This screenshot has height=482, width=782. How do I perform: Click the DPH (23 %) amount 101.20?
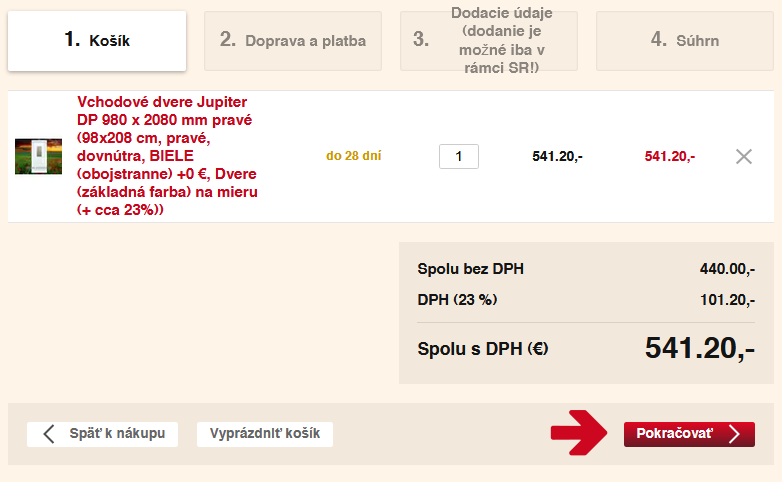(x=727, y=299)
